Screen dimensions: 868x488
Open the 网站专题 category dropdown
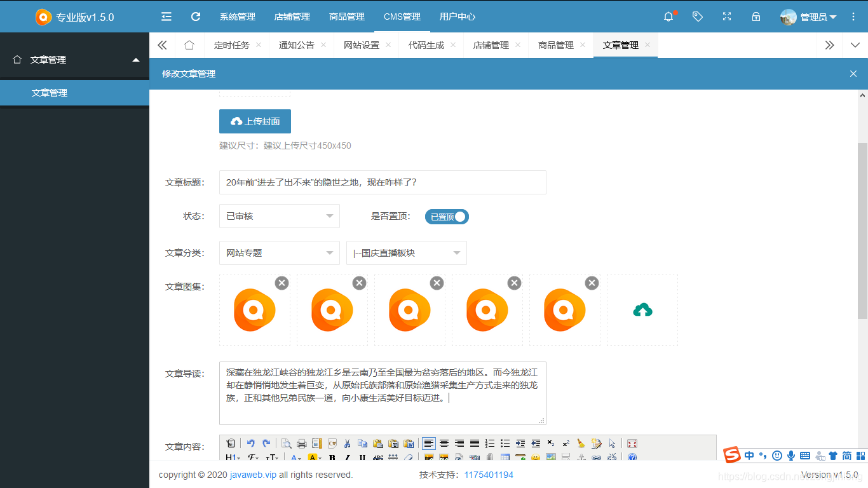[280, 253]
